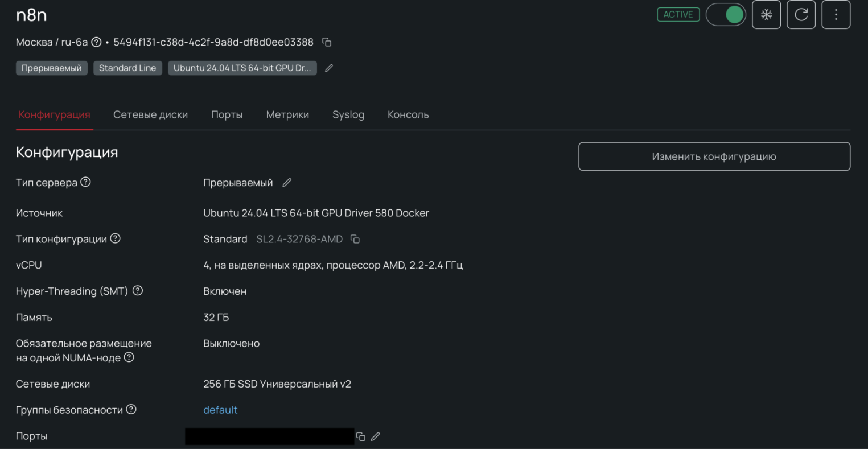The height and width of the screenshot is (449, 868).
Task: Open the Конфигурация tab
Action: tap(55, 114)
